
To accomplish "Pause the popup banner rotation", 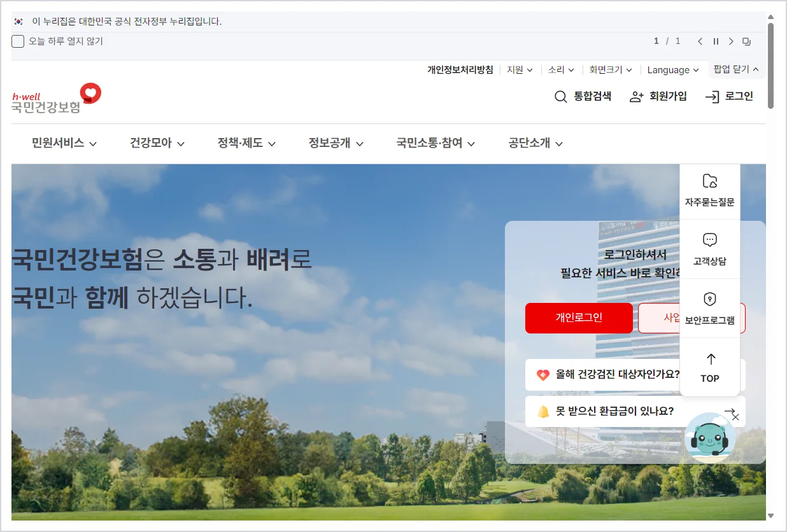I will (x=716, y=41).
